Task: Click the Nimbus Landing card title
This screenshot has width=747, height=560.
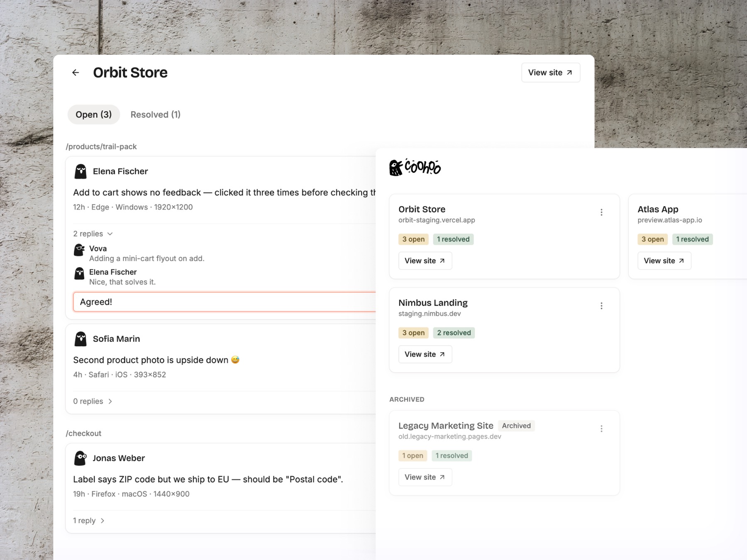Action: pos(433,303)
